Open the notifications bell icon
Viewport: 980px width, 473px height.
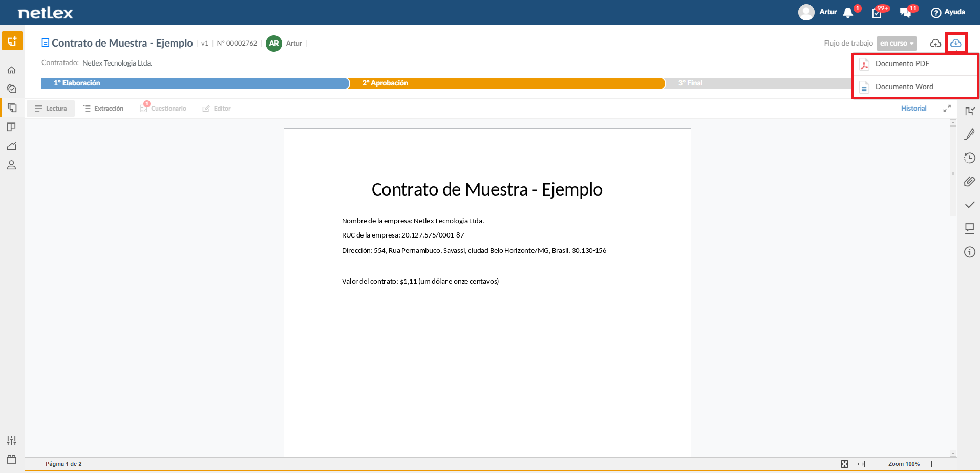tap(848, 12)
